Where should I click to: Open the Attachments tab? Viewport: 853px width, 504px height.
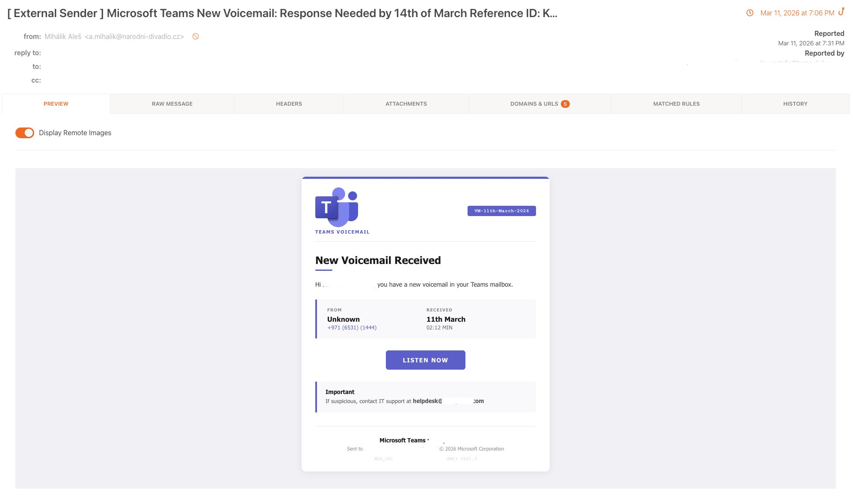pyautogui.click(x=406, y=104)
